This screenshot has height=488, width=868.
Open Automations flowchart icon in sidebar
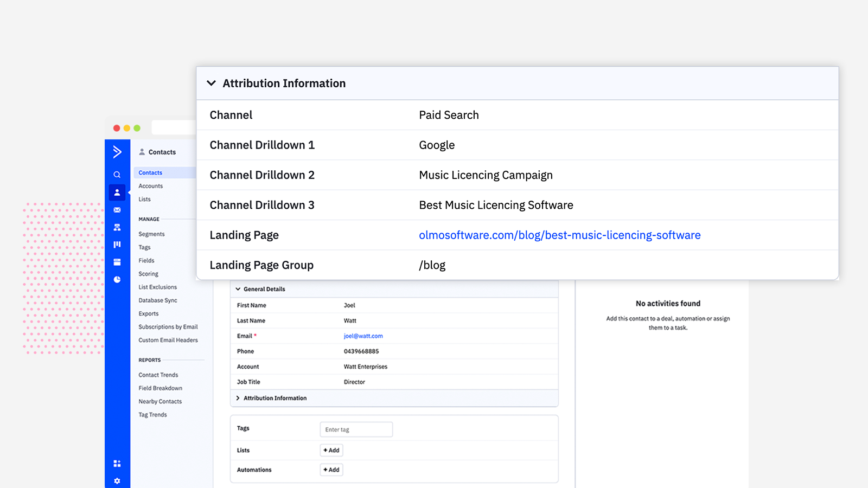point(117,227)
